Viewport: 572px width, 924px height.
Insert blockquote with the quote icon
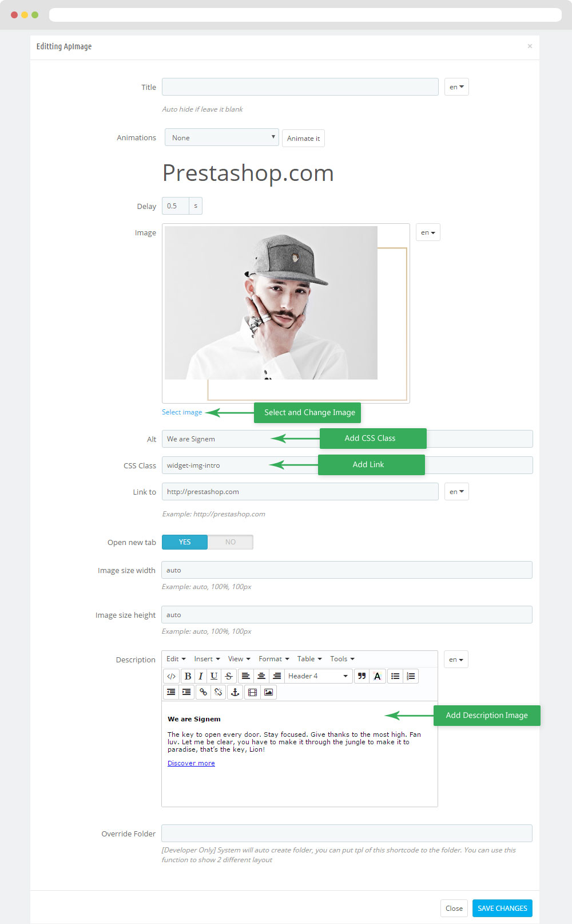coord(362,676)
